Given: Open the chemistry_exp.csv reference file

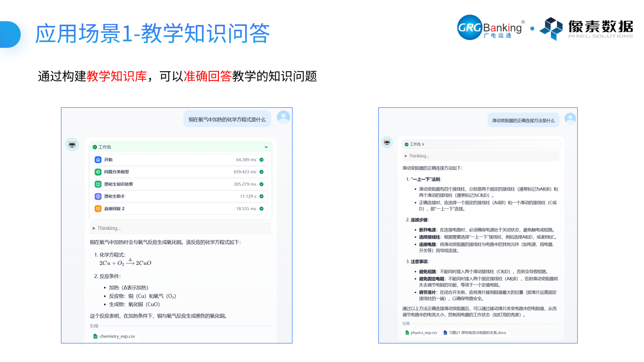Looking at the screenshot, I should pyautogui.click(x=114, y=336).
